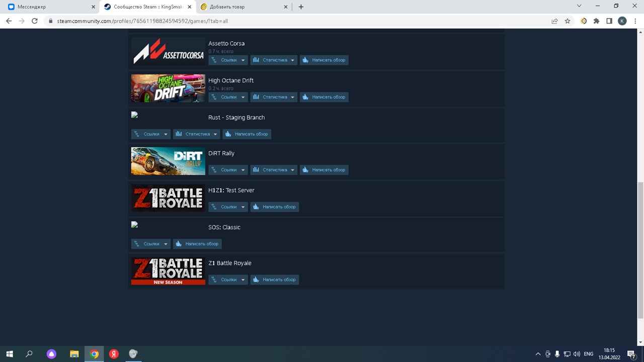The width and height of the screenshot is (644, 362).
Task: Click broken image icon for Rust - Staging Branch
Action: [x=134, y=115]
